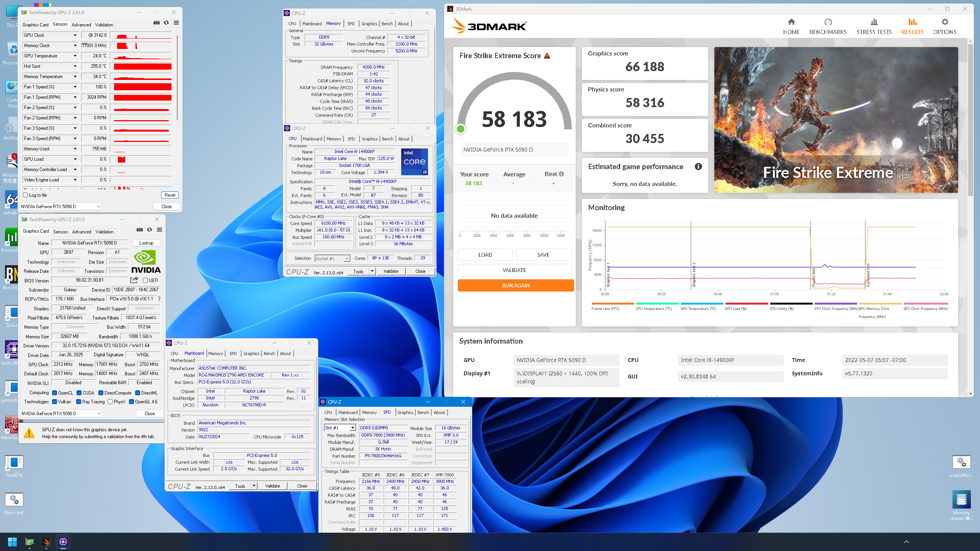
Task: Expand the Video Engine Load sensor dropdown
Action: 75,180
